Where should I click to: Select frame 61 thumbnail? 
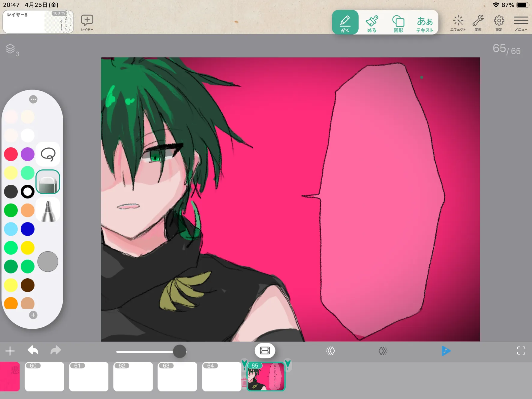coord(89,376)
